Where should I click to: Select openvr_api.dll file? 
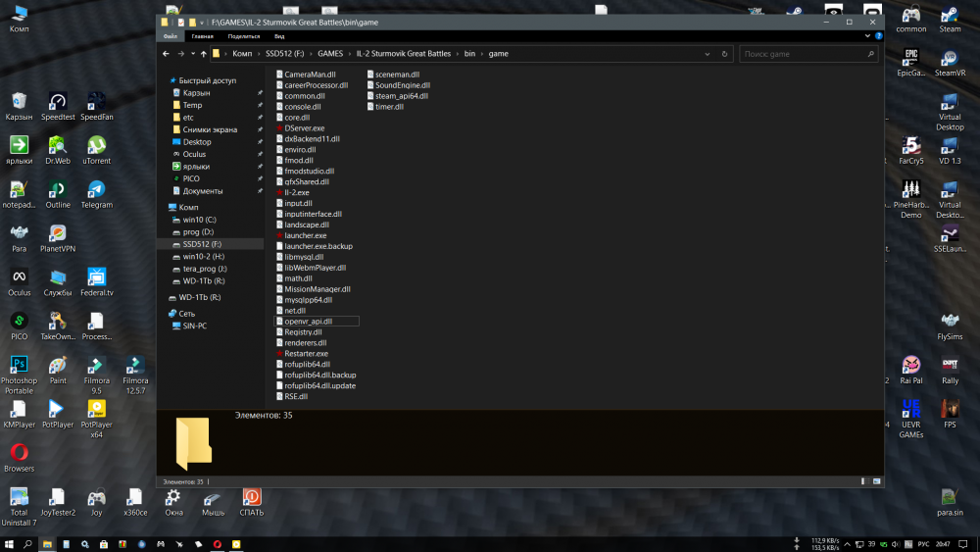coord(317,322)
